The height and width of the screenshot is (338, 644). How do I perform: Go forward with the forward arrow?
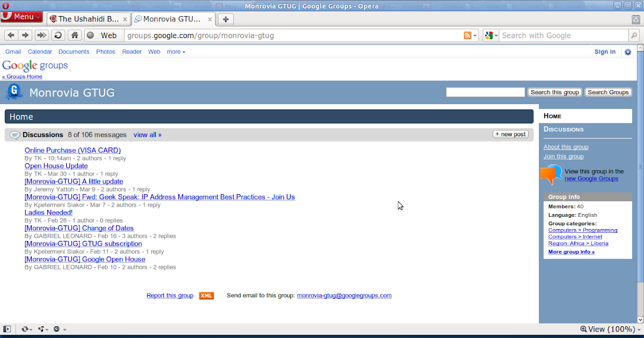pyautogui.click(x=25, y=35)
